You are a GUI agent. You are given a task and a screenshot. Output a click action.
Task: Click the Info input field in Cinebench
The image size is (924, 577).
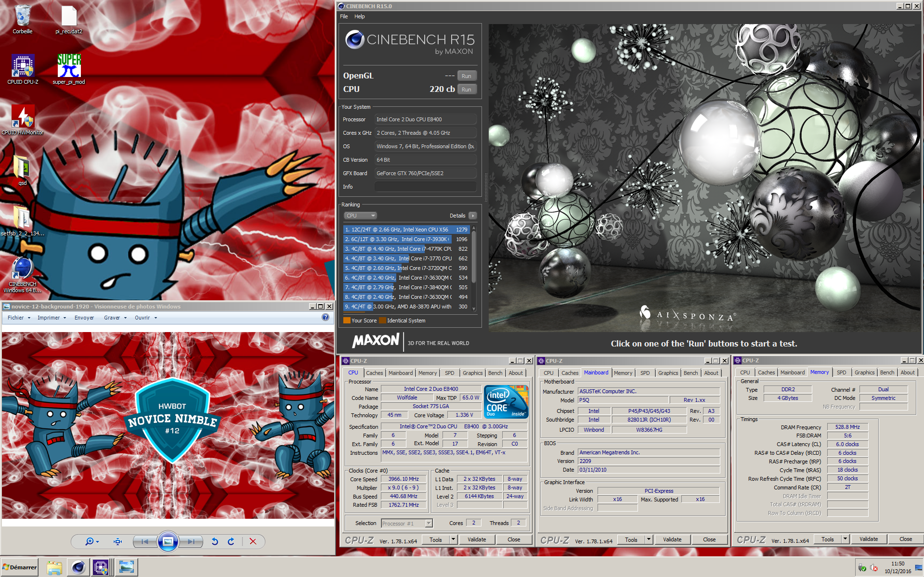tap(426, 187)
